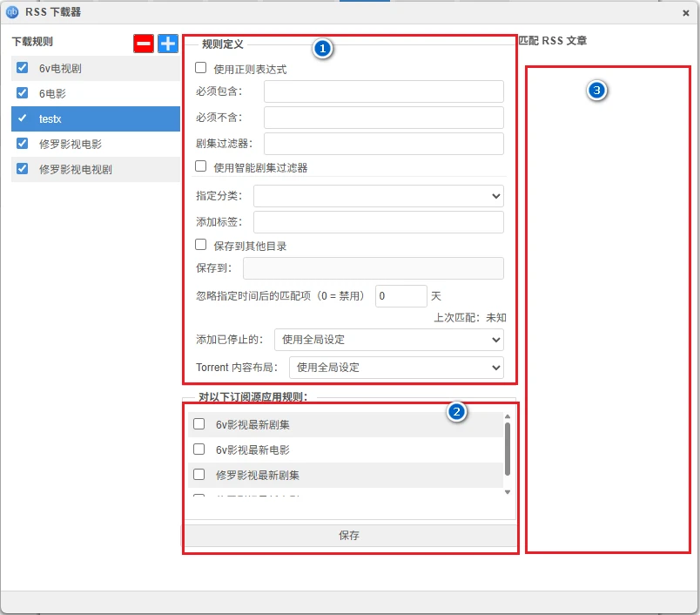Viewport: 700px width, 615px height.
Task: Select the 修罗影视电影 rule
Action: 77,144
